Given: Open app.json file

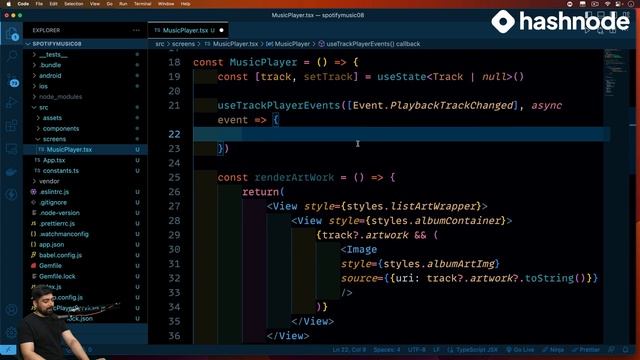Looking at the screenshot, I should [x=86, y=244].
